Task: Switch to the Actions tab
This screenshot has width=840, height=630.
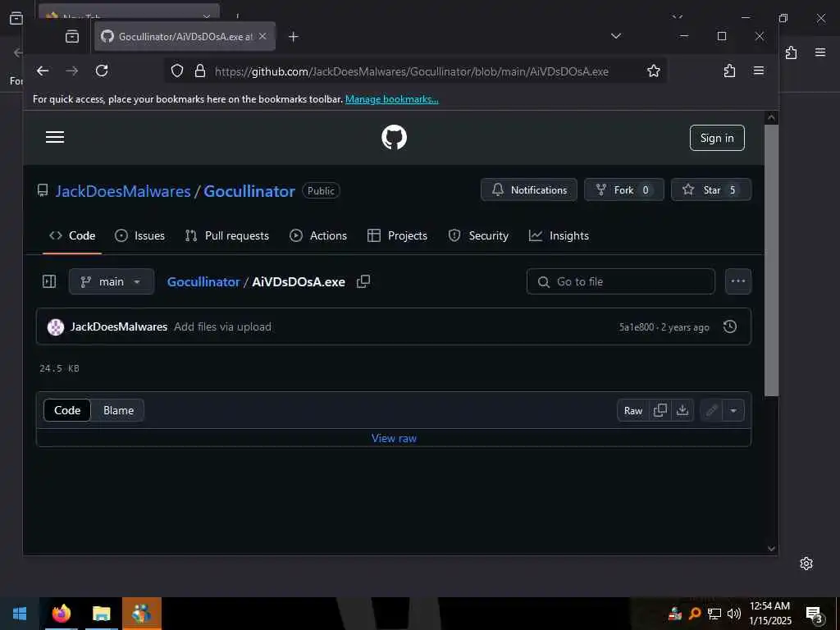Action: (x=318, y=235)
